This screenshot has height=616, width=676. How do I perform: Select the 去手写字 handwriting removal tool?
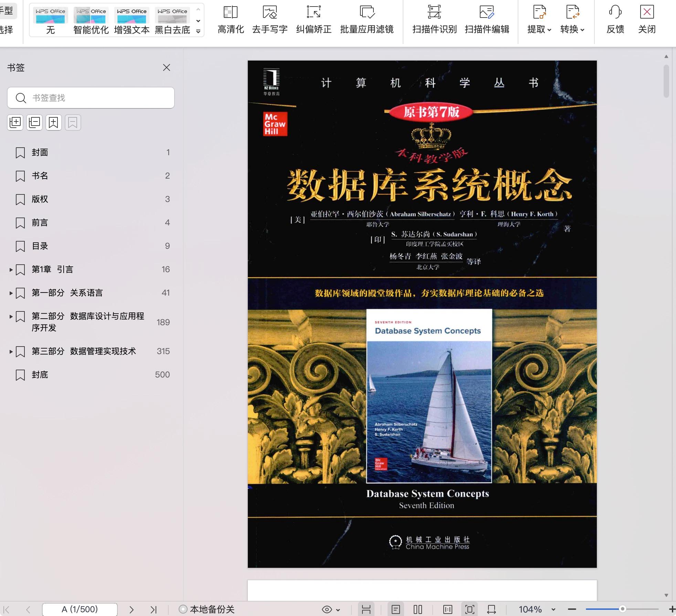point(270,20)
